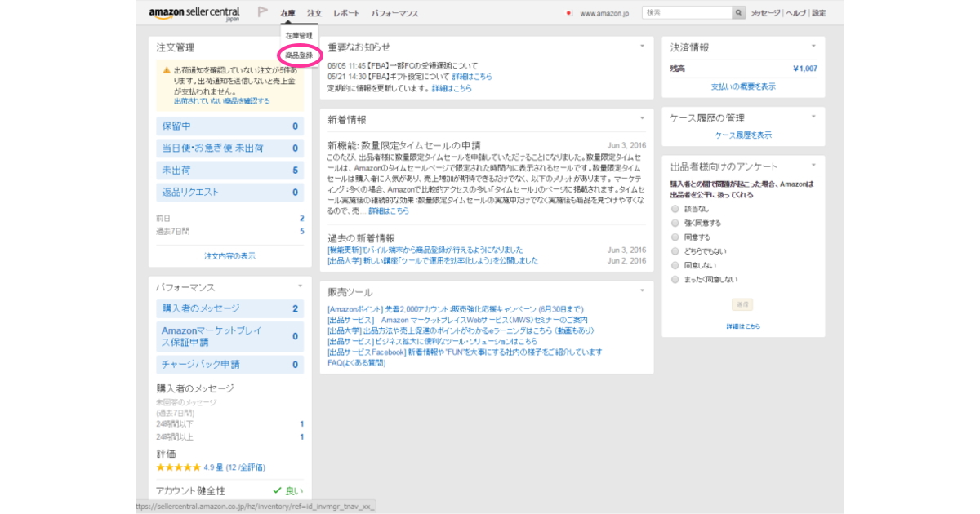Click the 24時間以上 message count

pos(301,436)
